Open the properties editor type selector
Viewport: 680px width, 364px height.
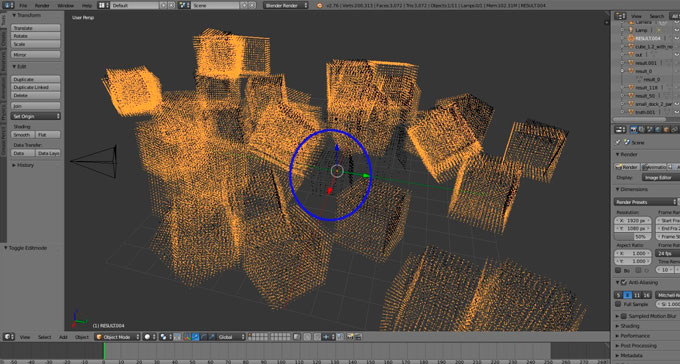tap(621, 130)
